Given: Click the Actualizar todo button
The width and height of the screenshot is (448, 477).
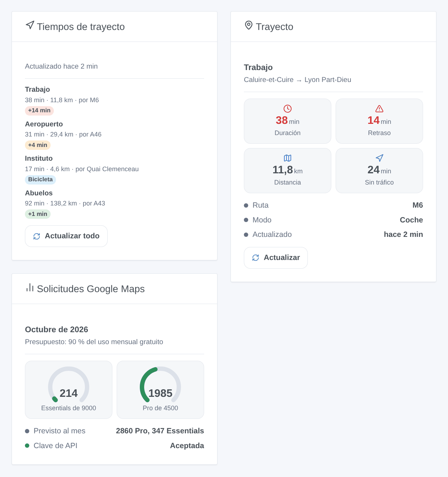Looking at the screenshot, I should 66,236.
